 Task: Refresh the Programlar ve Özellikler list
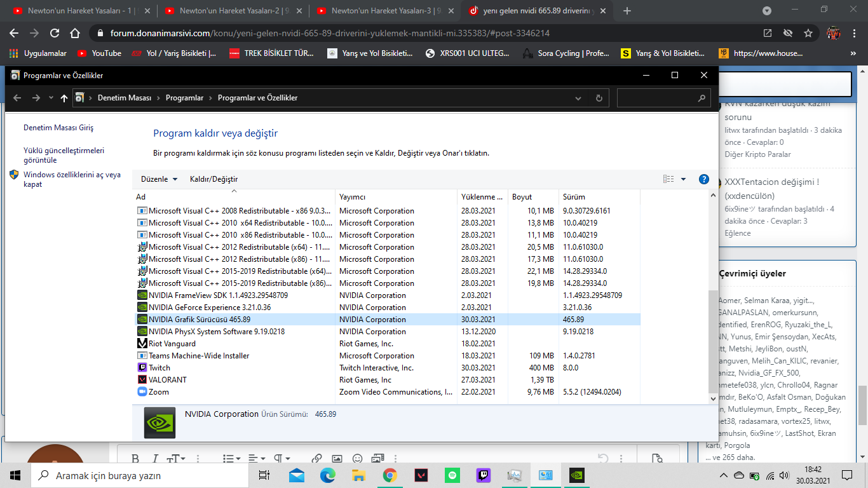point(599,98)
